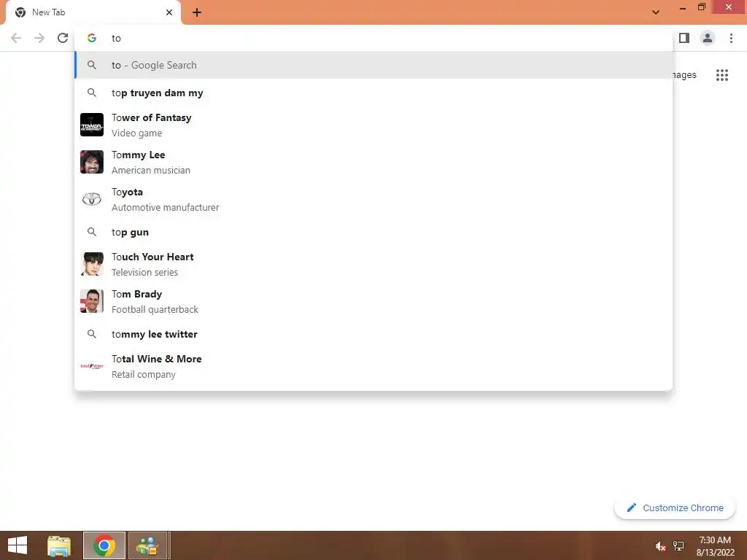Close the New Tab tab
The height and width of the screenshot is (560, 747).
pyautogui.click(x=169, y=12)
